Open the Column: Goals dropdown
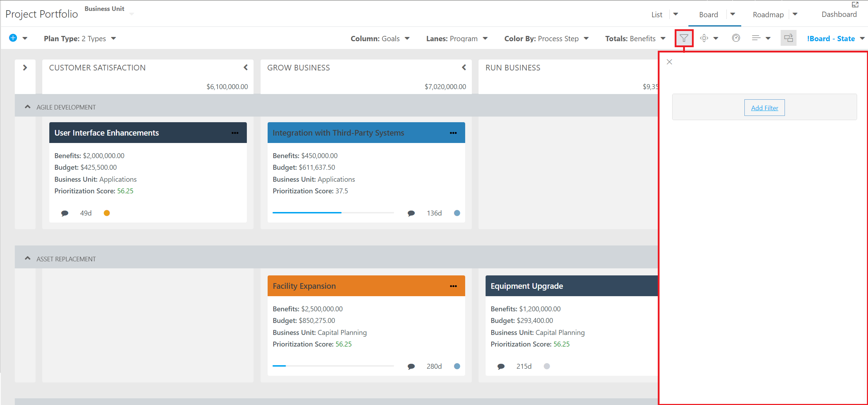Viewport: 868px width, 405px height. click(x=380, y=38)
